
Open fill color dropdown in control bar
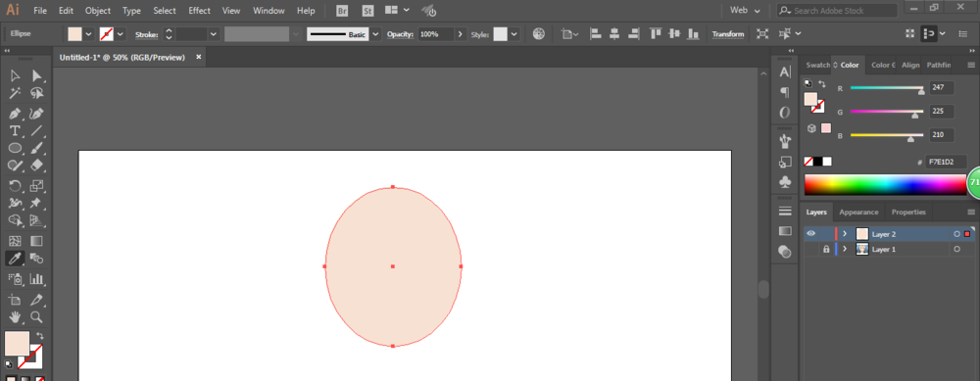(88, 34)
